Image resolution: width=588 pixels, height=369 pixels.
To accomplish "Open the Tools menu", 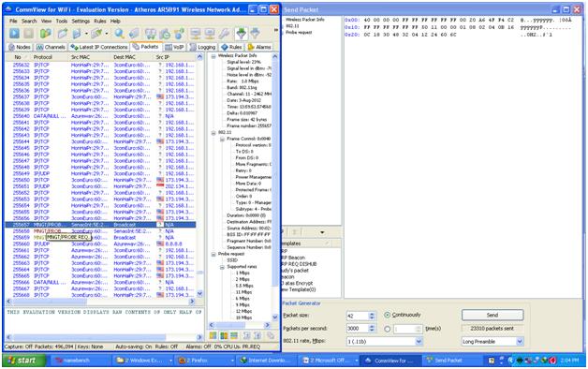I will (x=62, y=21).
